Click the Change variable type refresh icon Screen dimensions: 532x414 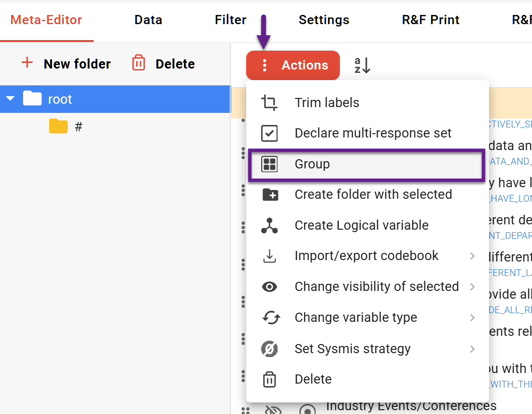(x=271, y=317)
